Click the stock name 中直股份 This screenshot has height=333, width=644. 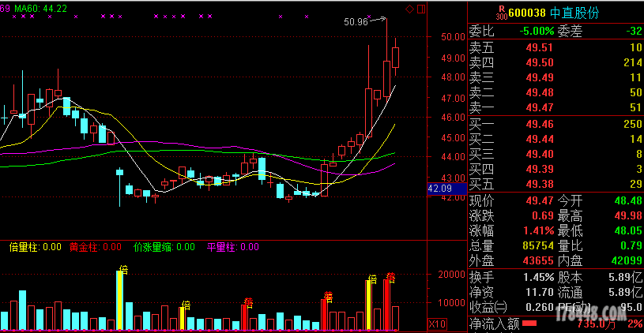tap(574, 13)
